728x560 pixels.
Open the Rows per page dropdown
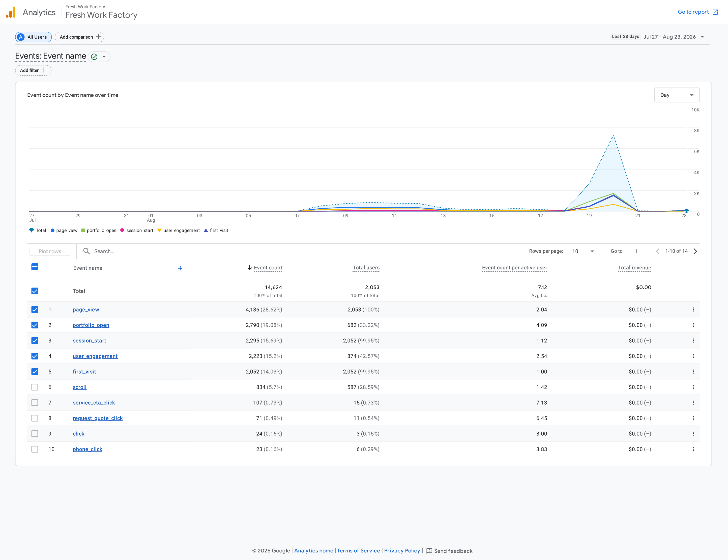tap(583, 251)
